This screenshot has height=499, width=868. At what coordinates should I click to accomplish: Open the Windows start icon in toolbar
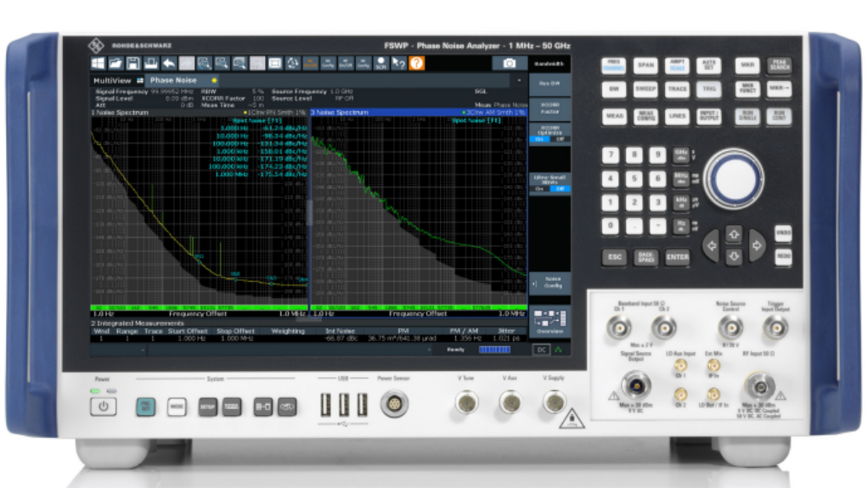[98, 64]
